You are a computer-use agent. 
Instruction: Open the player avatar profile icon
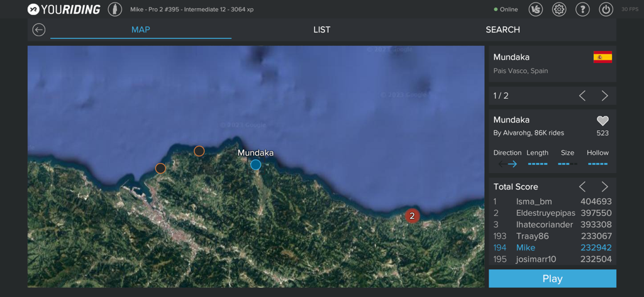pos(115,9)
